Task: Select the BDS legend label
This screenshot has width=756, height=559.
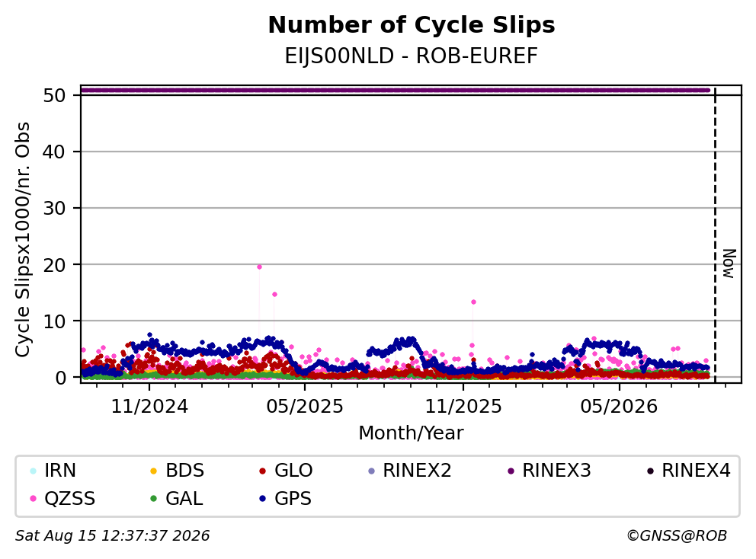Action: coord(184,471)
